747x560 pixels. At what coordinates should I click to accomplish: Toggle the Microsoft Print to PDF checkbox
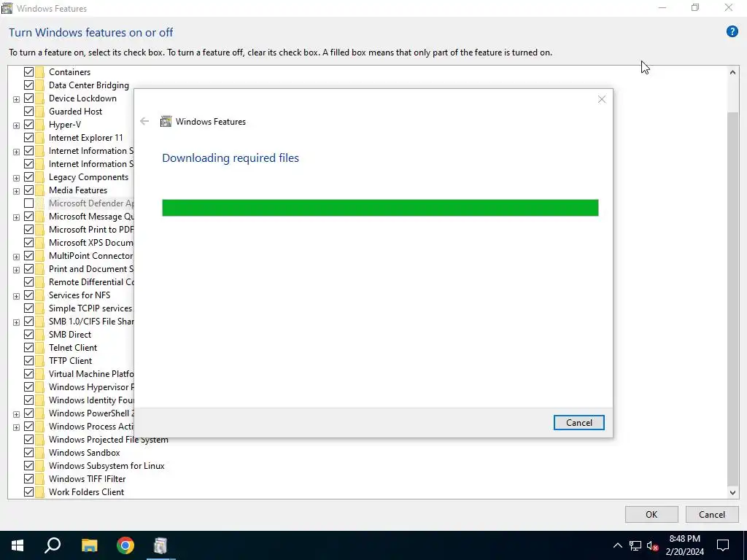click(28, 230)
